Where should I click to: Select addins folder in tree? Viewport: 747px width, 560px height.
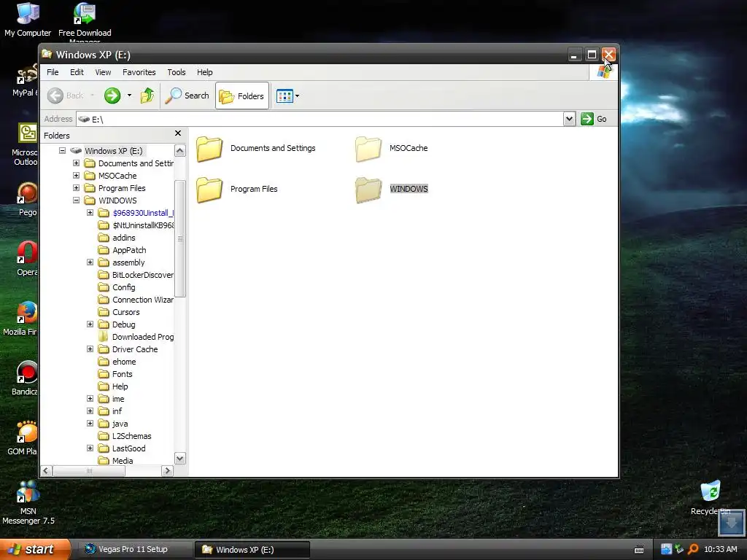coord(117,238)
